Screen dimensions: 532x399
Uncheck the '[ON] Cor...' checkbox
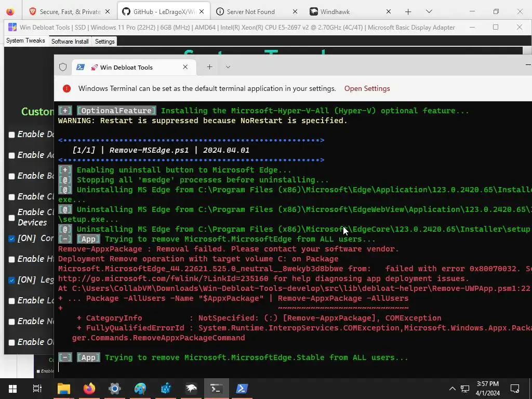click(11, 238)
